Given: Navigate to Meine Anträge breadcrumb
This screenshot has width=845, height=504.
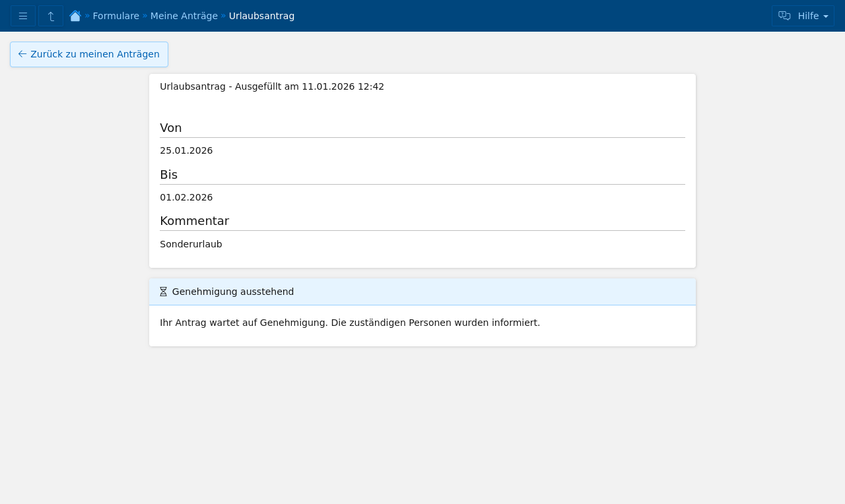Looking at the screenshot, I should pos(184,16).
